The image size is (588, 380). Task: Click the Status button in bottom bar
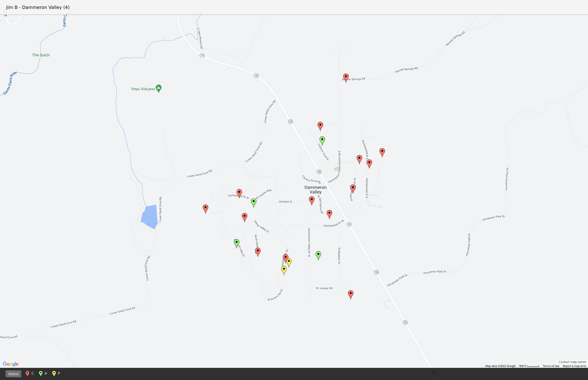(x=13, y=374)
